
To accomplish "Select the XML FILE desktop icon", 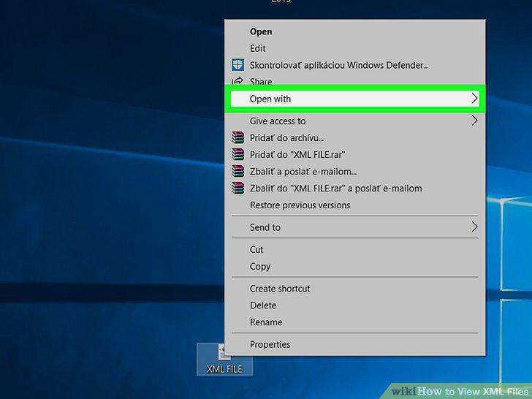I will pyautogui.click(x=224, y=360).
